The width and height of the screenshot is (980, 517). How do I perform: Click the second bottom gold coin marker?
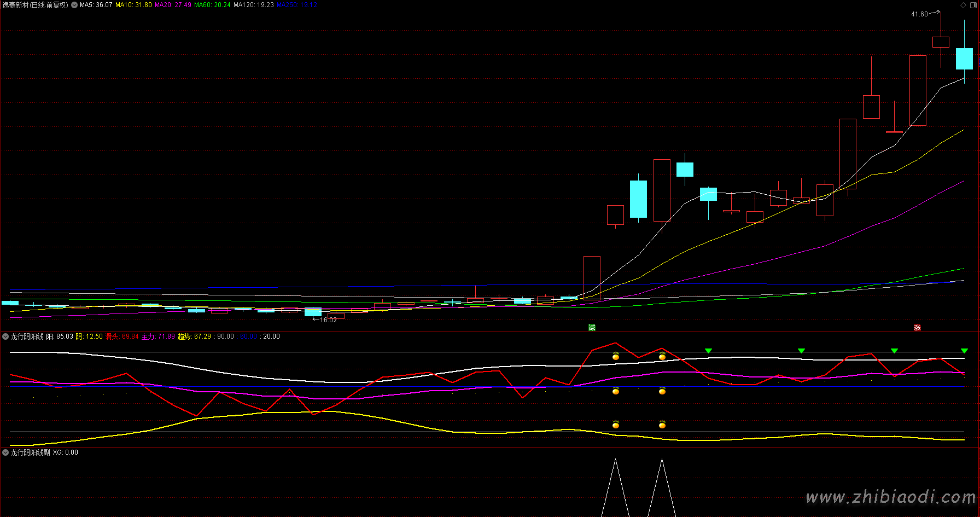click(x=662, y=425)
